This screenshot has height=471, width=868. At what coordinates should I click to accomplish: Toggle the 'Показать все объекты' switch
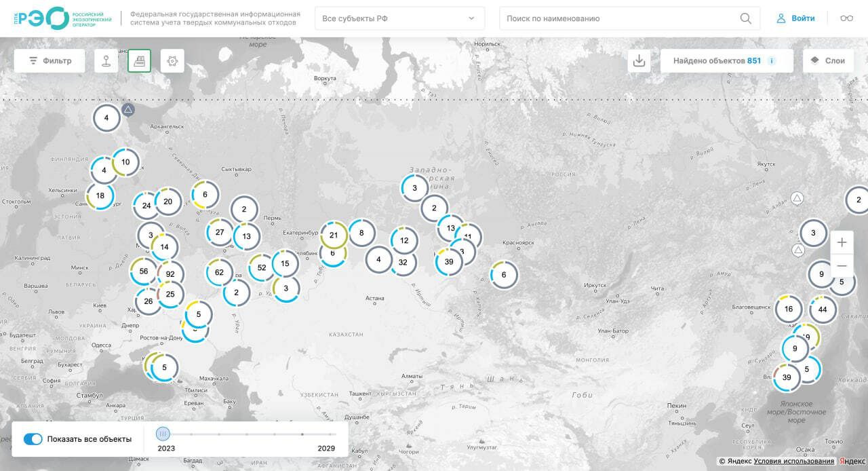tap(33, 439)
